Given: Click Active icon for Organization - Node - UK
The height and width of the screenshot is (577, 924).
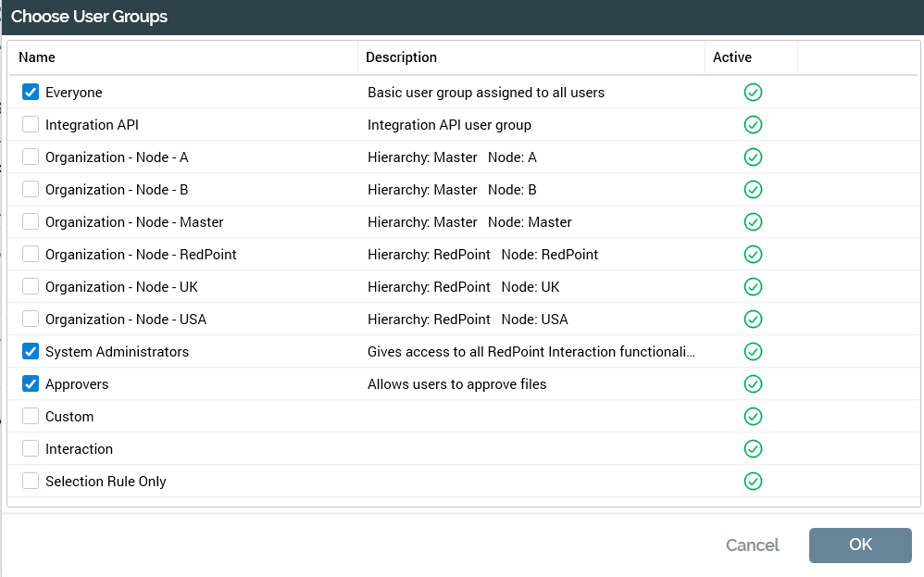Looking at the screenshot, I should pyautogui.click(x=753, y=287).
